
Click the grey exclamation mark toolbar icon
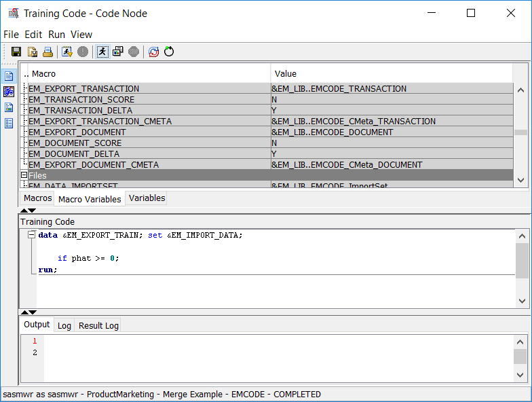tap(83, 52)
